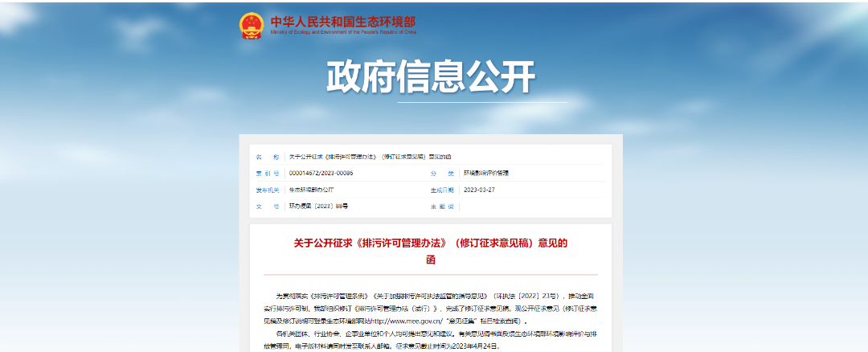The width and height of the screenshot is (868, 352).
Task: Click the 发布机关 field label
Action: click(x=267, y=190)
